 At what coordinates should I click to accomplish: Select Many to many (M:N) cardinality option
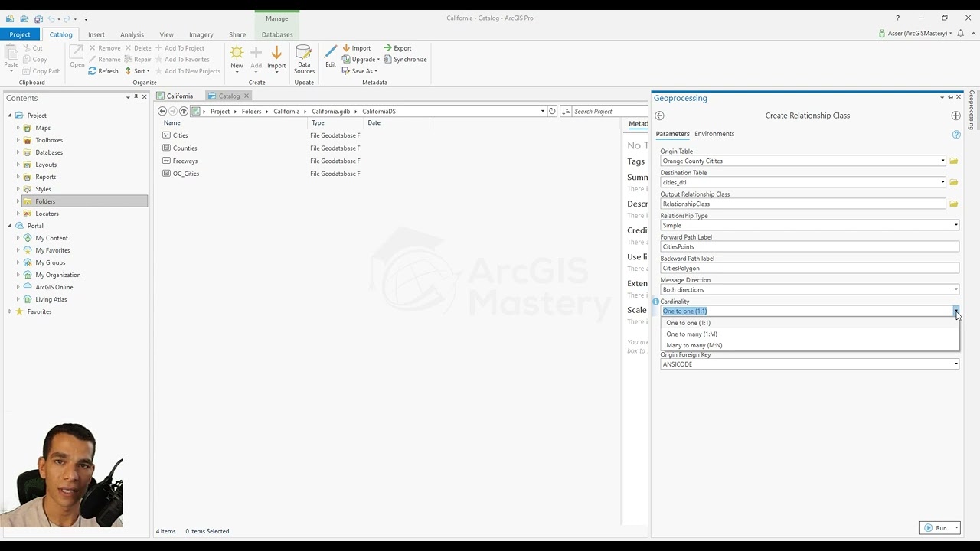tap(809, 345)
